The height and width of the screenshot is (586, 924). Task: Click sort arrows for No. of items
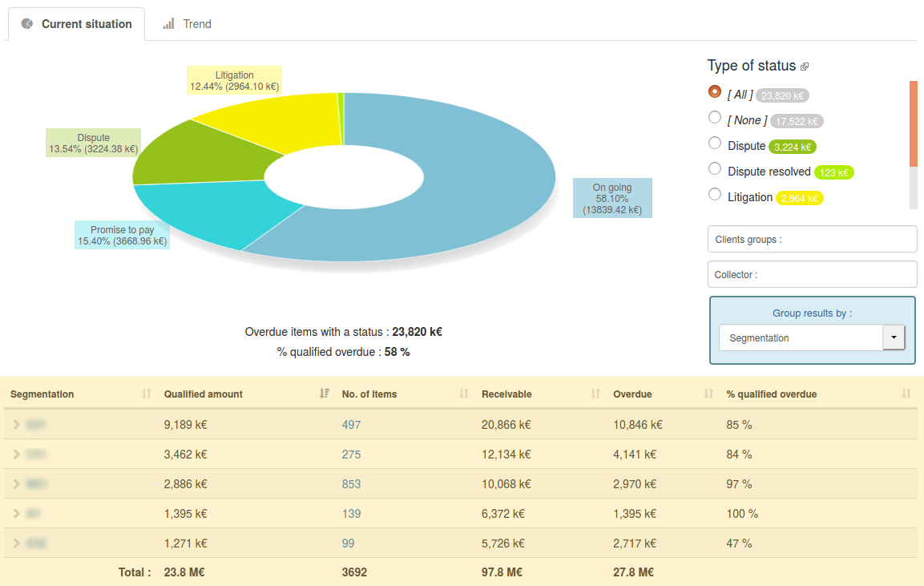pyautogui.click(x=464, y=394)
